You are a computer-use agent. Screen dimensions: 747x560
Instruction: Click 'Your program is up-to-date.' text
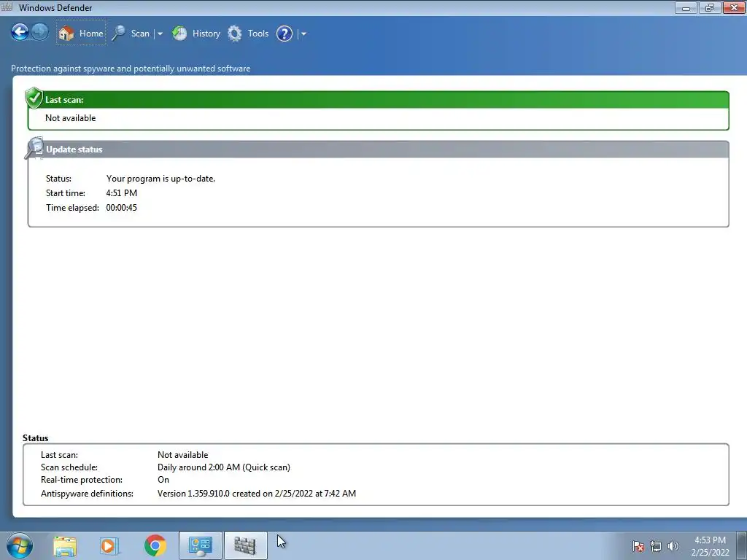point(160,179)
